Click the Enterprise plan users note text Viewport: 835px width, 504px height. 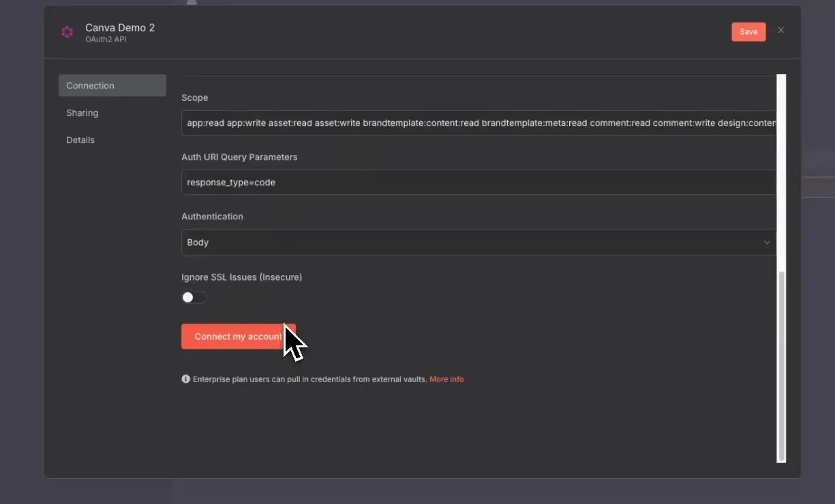pyautogui.click(x=310, y=379)
